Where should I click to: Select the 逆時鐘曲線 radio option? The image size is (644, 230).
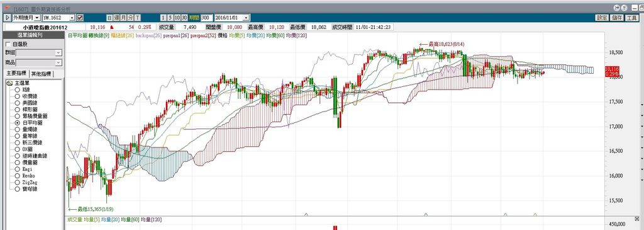(x=17, y=156)
